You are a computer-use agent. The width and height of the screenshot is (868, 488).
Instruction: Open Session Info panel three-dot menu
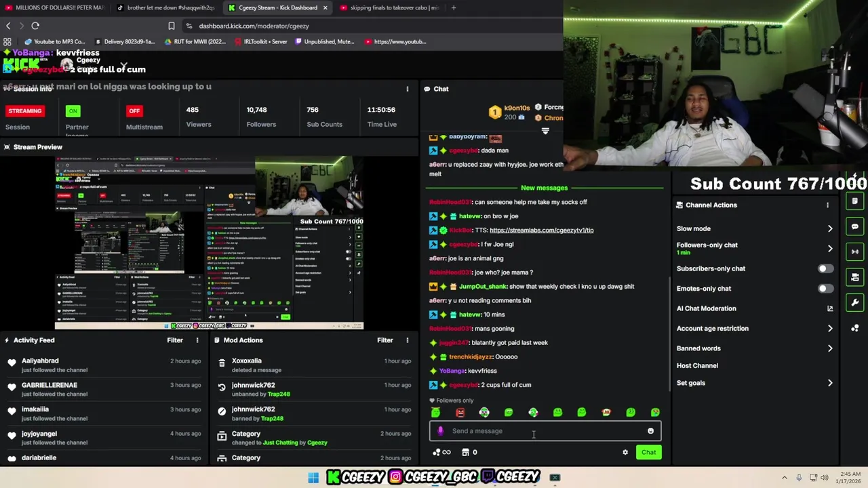(x=408, y=89)
